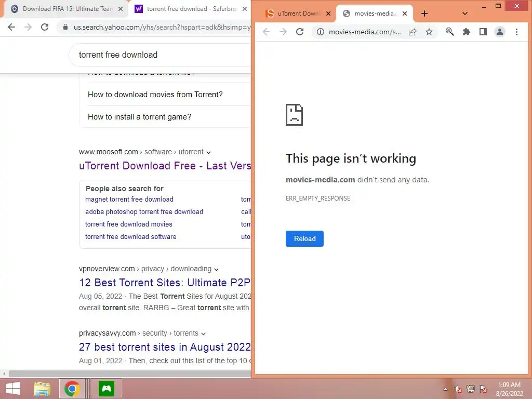Open 12 Best Torrent Sites result
Image resolution: width=532 pixels, height=399 pixels.
click(165, 283)
